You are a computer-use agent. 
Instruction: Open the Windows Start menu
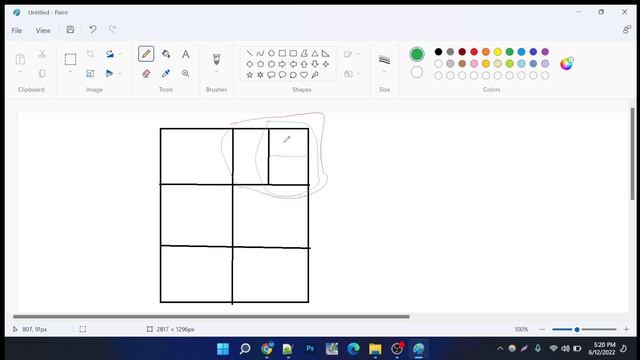pos(223,349)
